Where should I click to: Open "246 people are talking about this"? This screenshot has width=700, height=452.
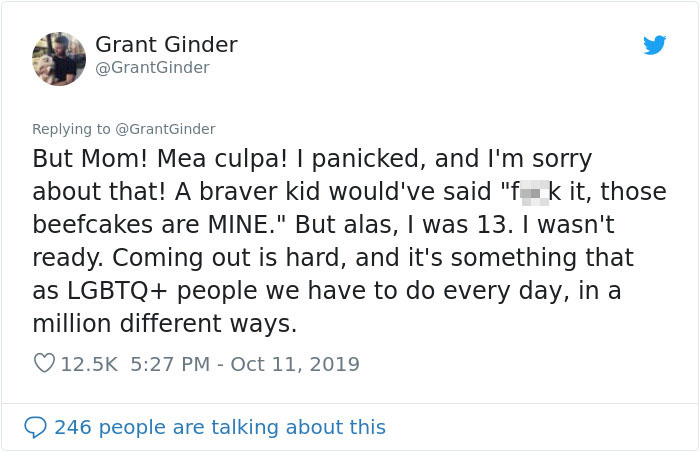(x=219, y=427)
